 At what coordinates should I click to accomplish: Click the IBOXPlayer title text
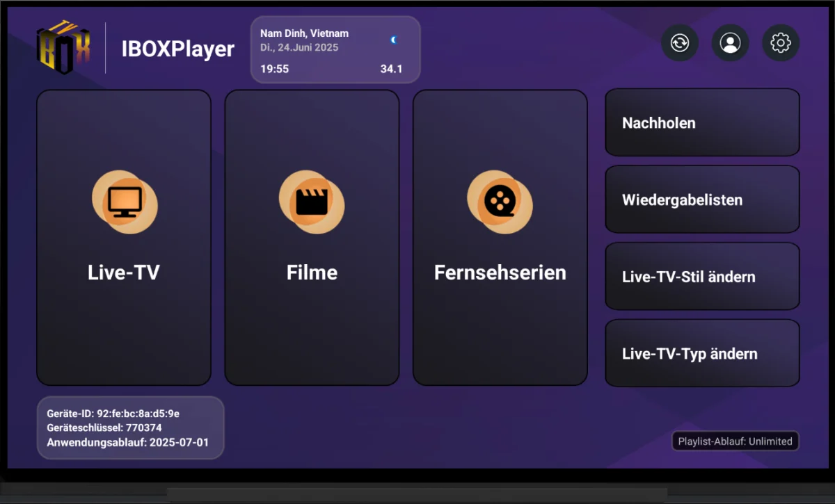point(178,49)
